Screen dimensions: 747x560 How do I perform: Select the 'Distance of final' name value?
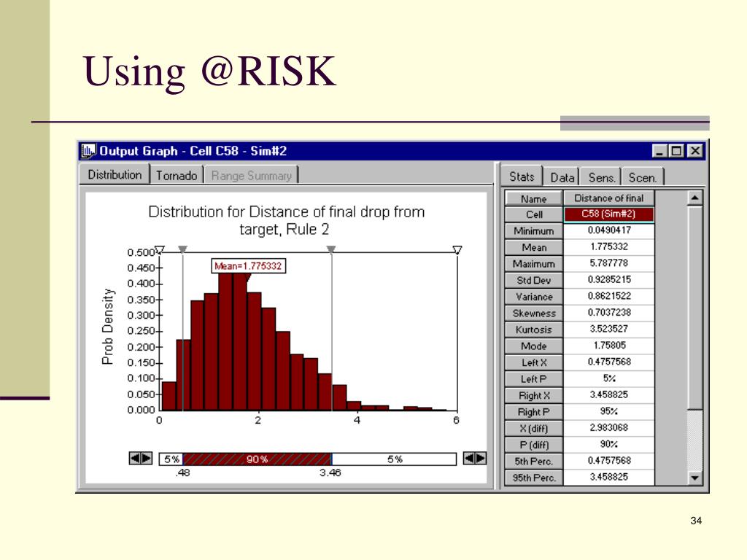pyautogui.click(x=609, y=198)
